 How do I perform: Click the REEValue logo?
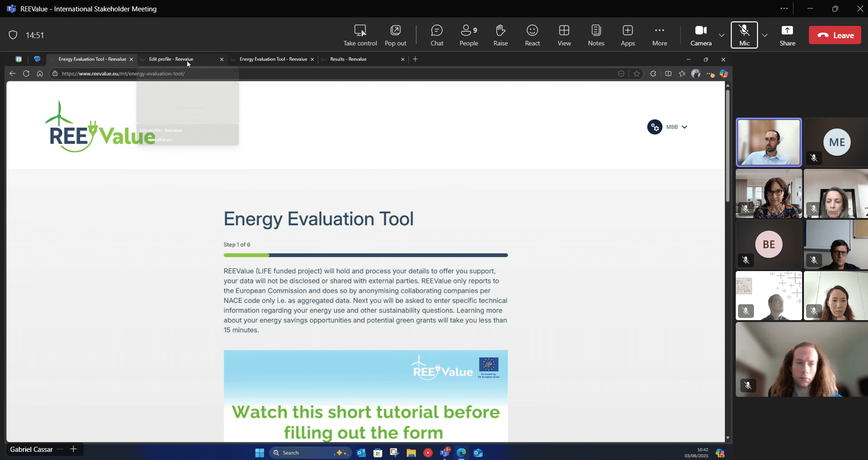click(100, 127)
